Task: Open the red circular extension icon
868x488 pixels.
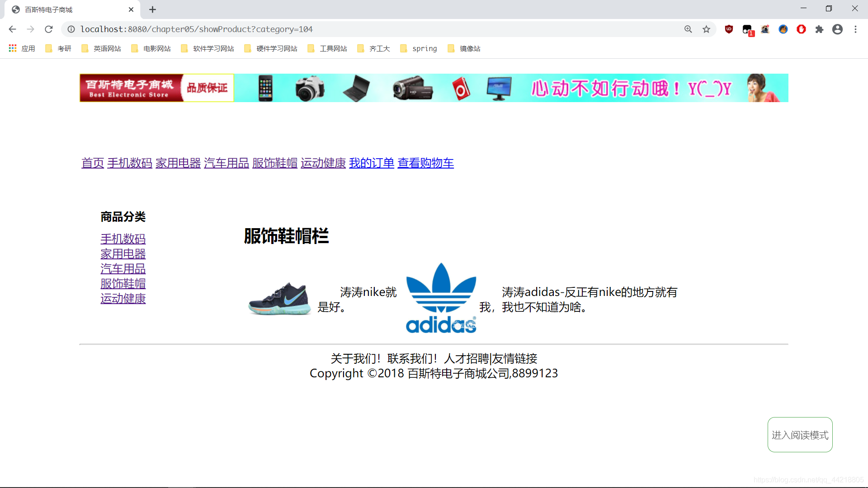Action: coord(801,29)
